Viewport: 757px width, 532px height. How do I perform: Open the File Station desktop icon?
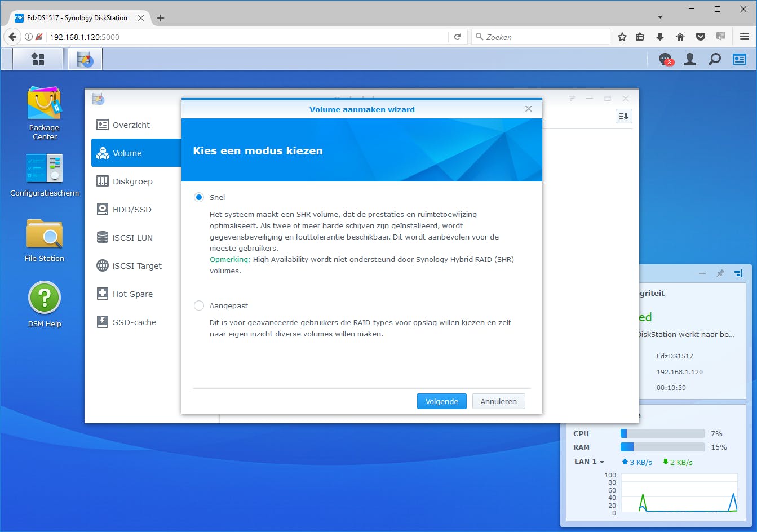[x=45, y=241]
